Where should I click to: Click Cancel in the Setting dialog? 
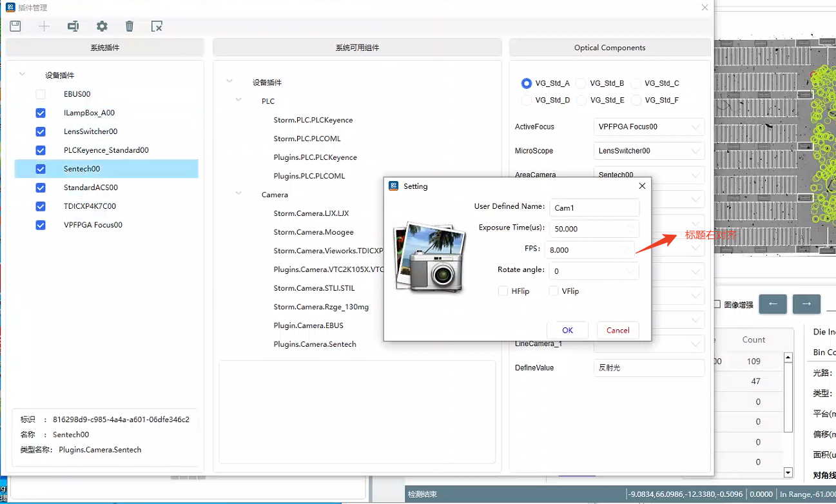[617, 330]
